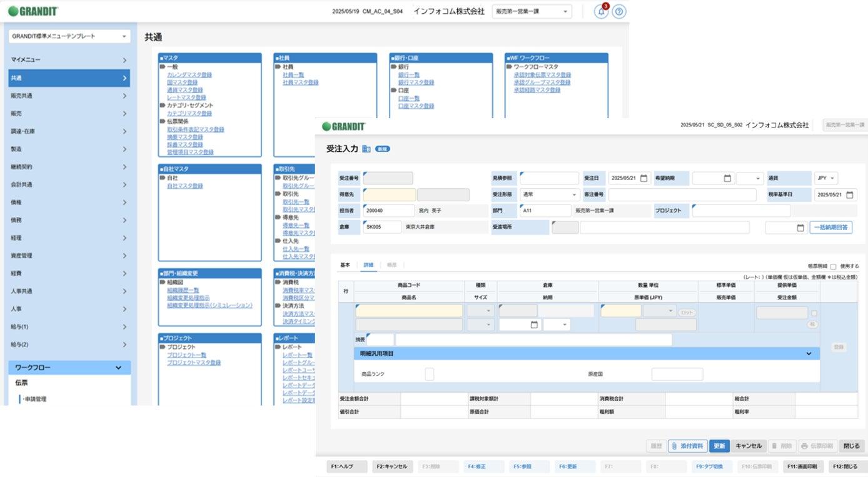
Task: Open the 通貨 JPY dropdown
Action: [826, 178]
